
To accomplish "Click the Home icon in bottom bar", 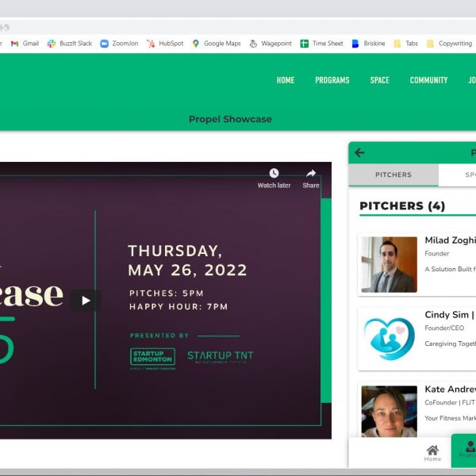I will click(x=432, y=453).
